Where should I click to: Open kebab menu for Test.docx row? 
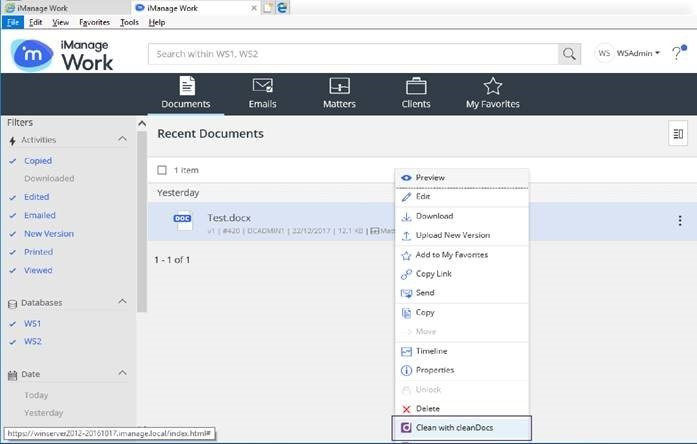(x=680, y=221)
